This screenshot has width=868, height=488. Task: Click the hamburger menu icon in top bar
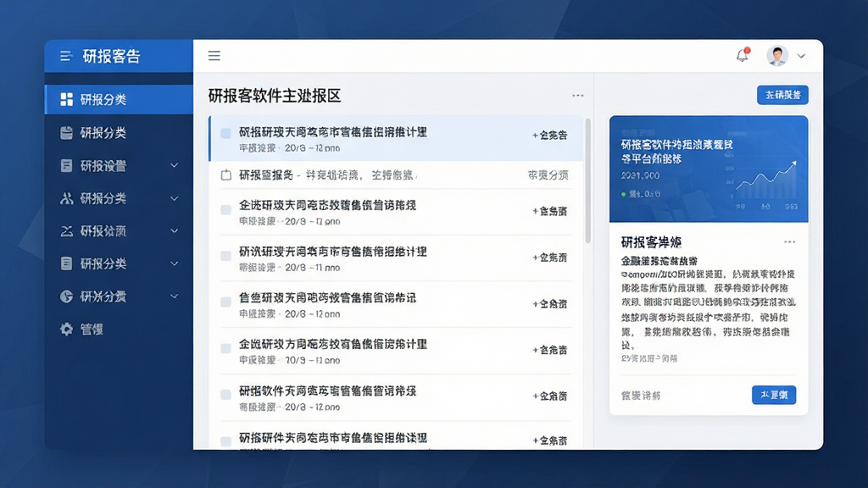pyautogui.click(x=214, y=56)
